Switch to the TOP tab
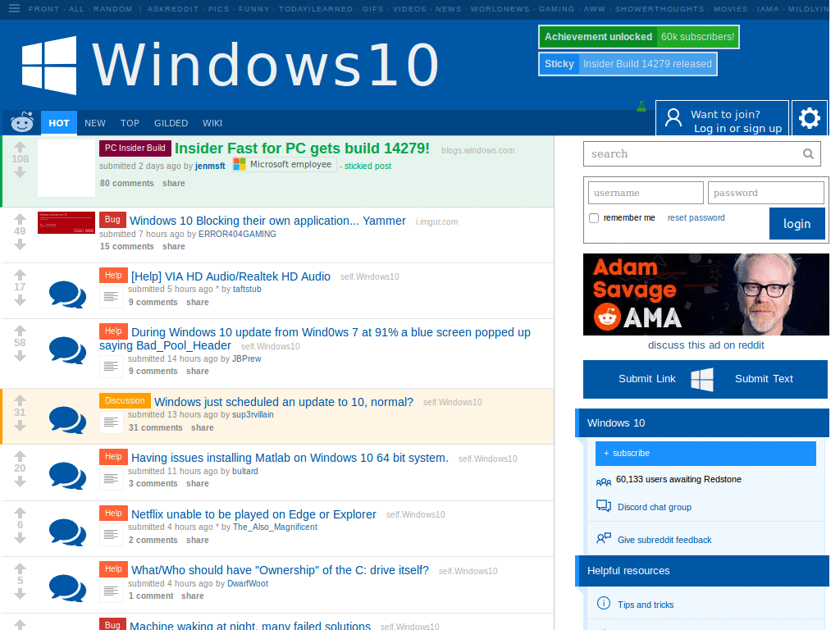Screen dimensions: 840x630 coord(130,123)
